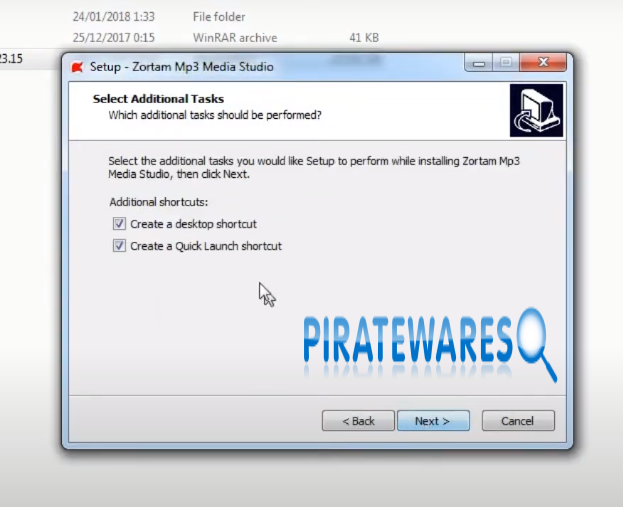Cancel the Zortam setup wizard
The height and width of the screenshot is (507, 623).
coord(518,421)
